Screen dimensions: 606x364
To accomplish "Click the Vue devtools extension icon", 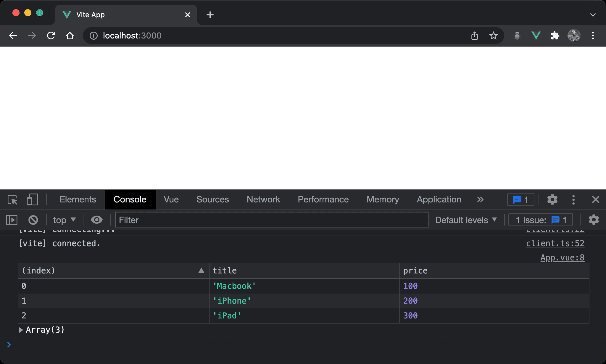I will tap(536, 36).
